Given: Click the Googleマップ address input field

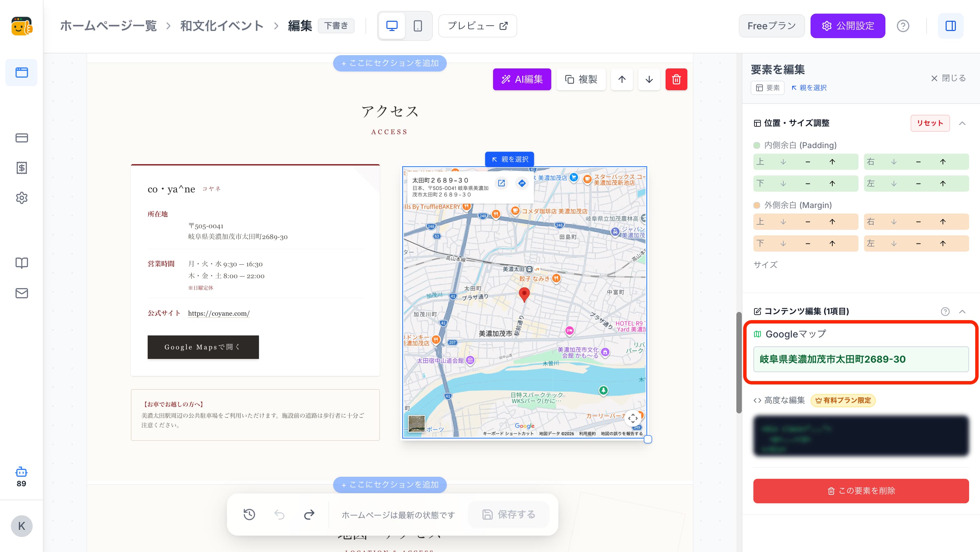Looking at the screenshot, I should (x=861, y=359).
